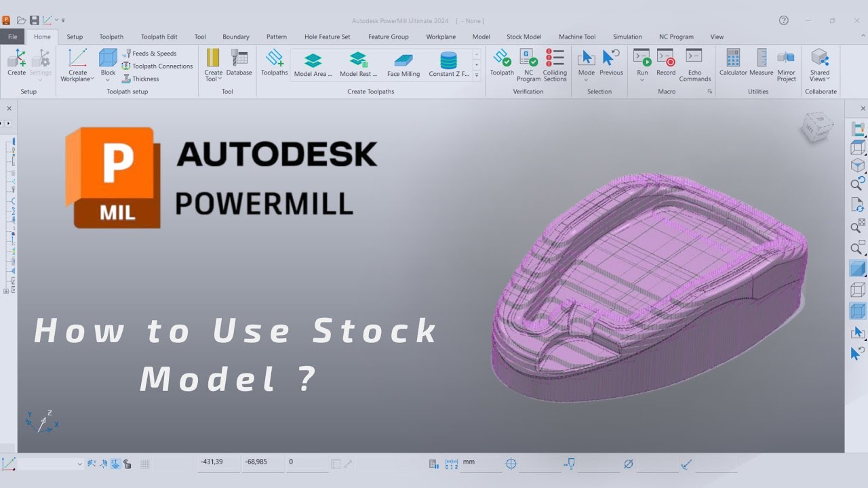Click the zoom-to-fit magnifier on the view toolbar
Screen dimensions: 868x488
pos(858,226)
